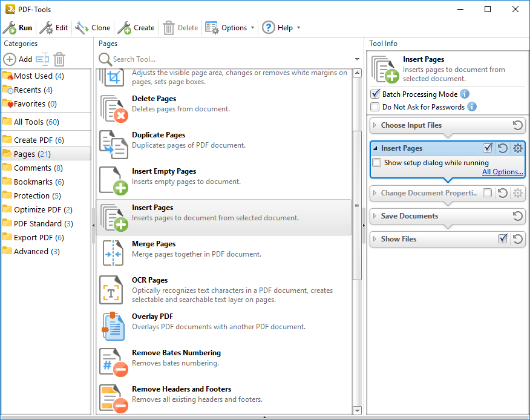Click the tool list scroll up arrow
530x420 pixels.
[357, 73]
